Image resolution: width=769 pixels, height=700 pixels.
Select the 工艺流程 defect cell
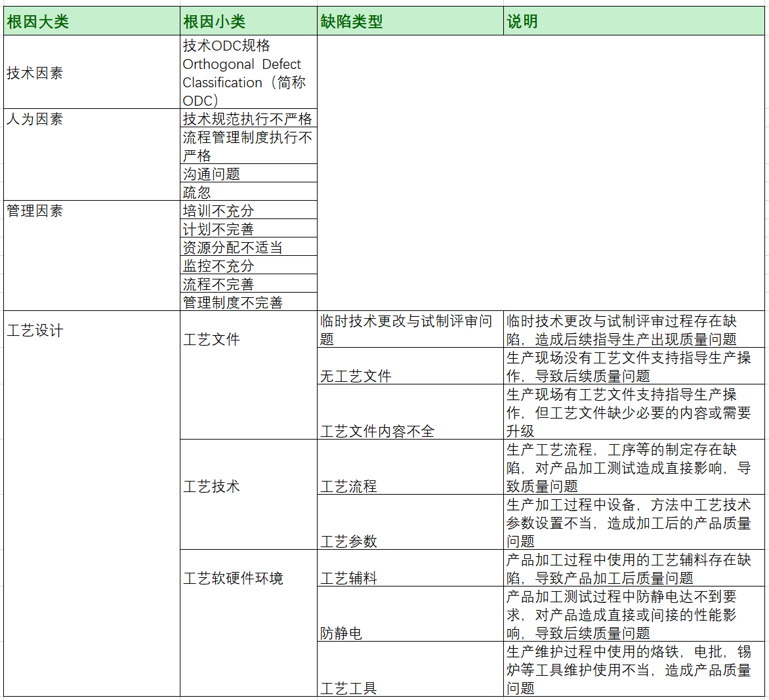(x=411, y=466)
